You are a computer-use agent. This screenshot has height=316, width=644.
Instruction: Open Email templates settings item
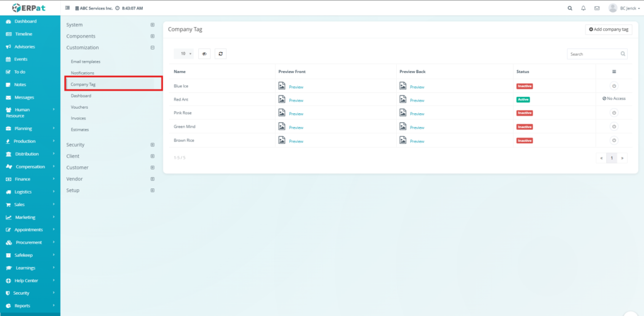(x=86, y=62)
